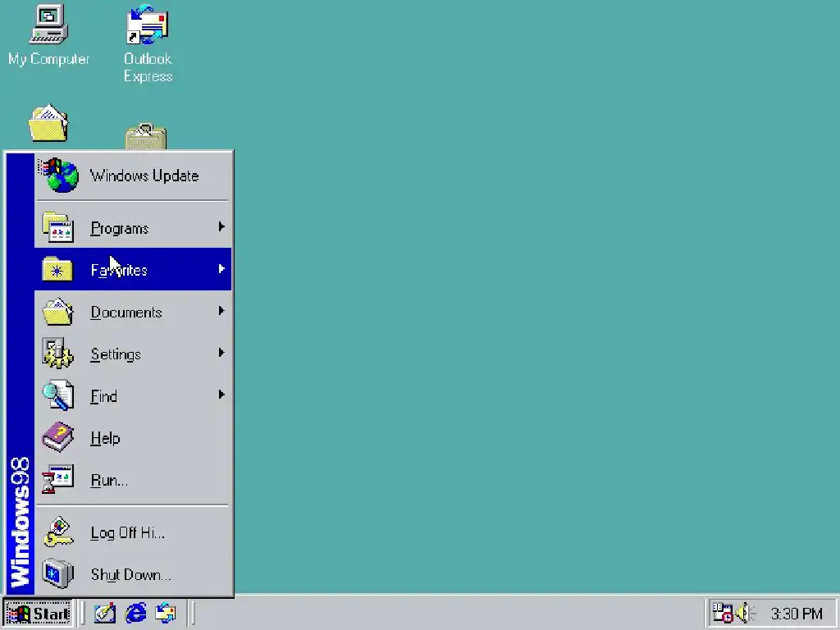The width and height of the screenshot is (840, 630).
Task: Open the Documents menu item
Action: tap(133, 311)
